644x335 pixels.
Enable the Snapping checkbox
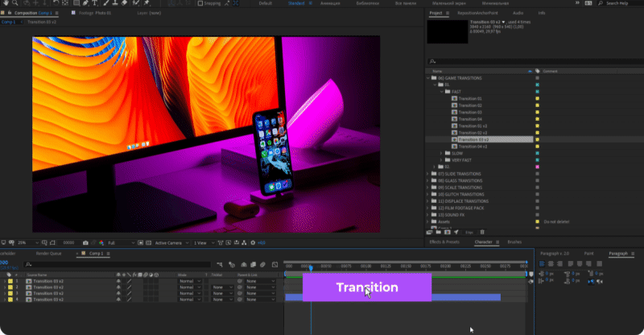pos(200,3)
